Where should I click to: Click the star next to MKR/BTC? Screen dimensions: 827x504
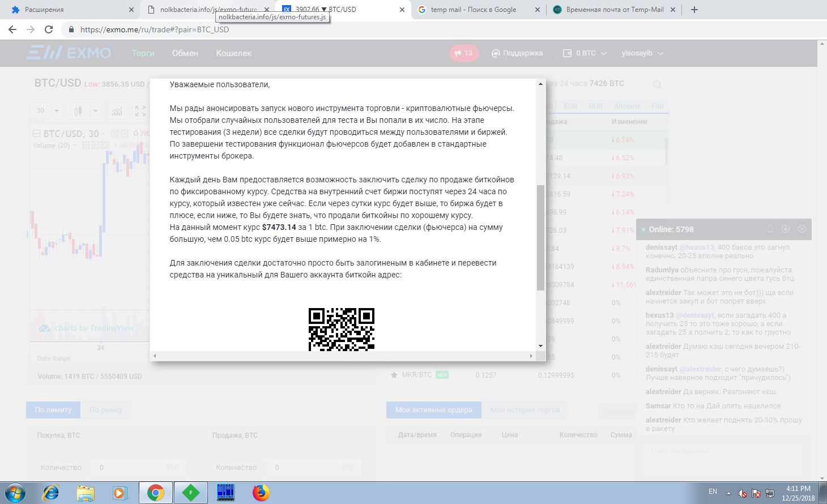[x=394, y=375]
